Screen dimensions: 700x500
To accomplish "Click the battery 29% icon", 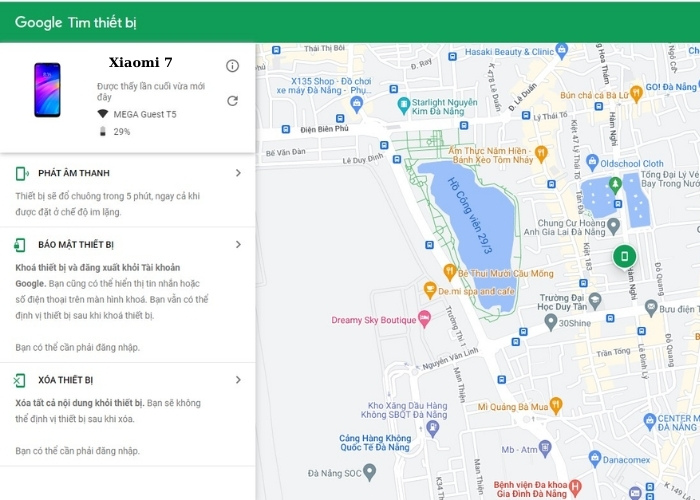I will click(x=102, y=131).
